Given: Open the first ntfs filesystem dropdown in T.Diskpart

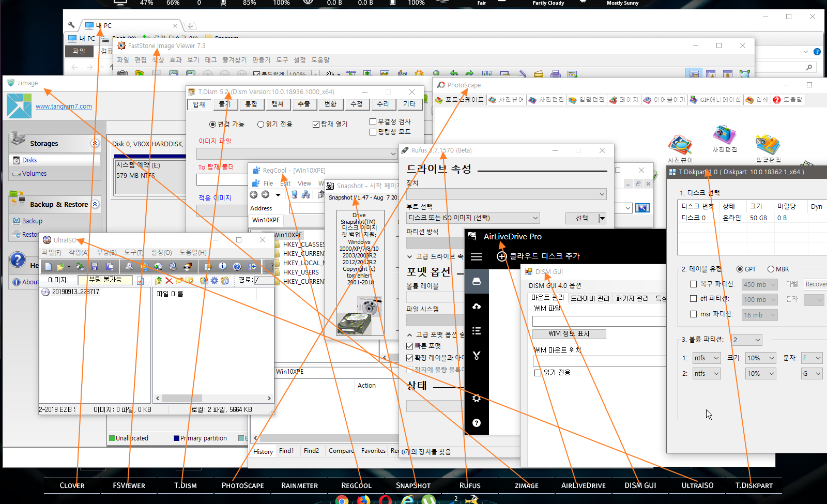Looking at the screenshot, I should tap(707, 358).
